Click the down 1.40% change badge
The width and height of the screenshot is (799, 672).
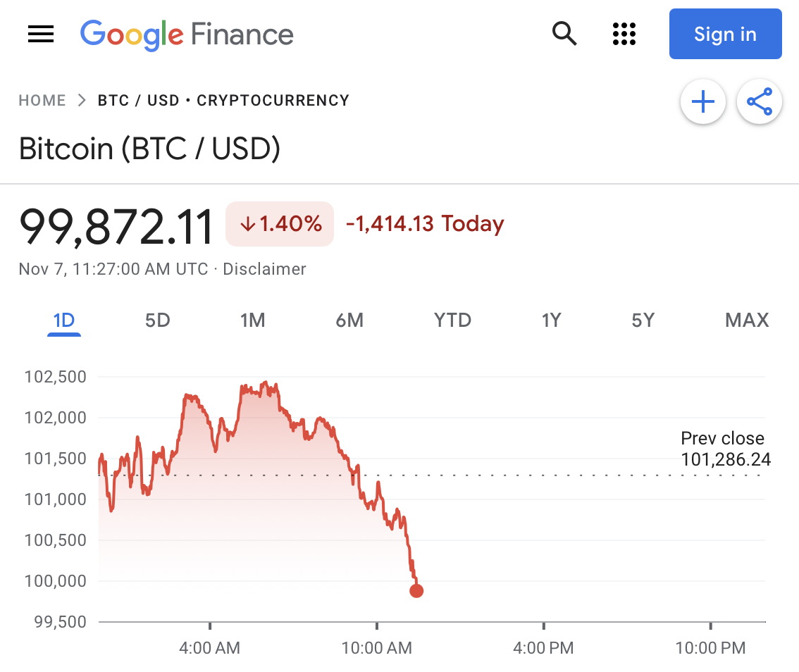pyautogui.click(x=280, y=224)
